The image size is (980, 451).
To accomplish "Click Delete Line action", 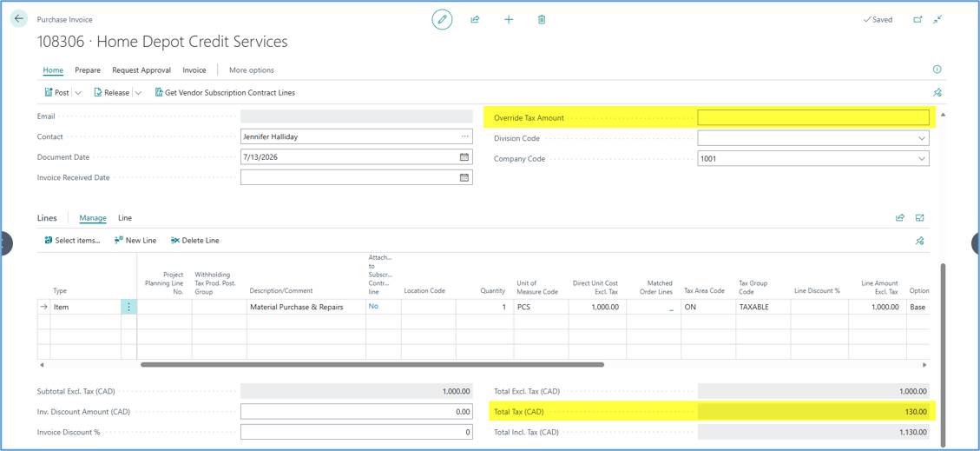I will coord(194,240).
